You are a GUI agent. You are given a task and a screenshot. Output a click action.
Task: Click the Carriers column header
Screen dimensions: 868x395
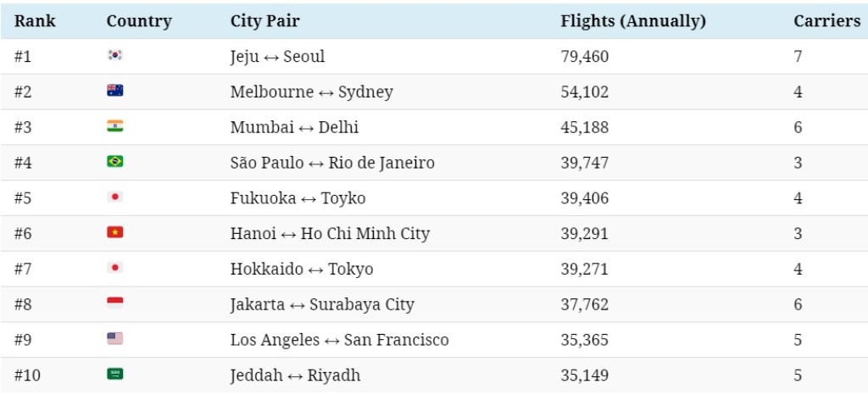click(826, 21)
